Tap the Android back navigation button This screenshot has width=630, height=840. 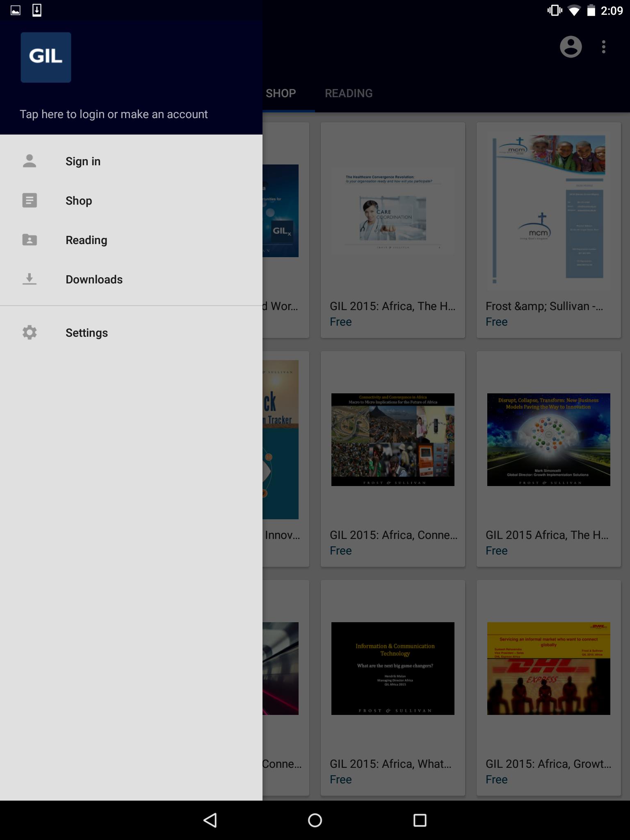click(x=210, y=820)
